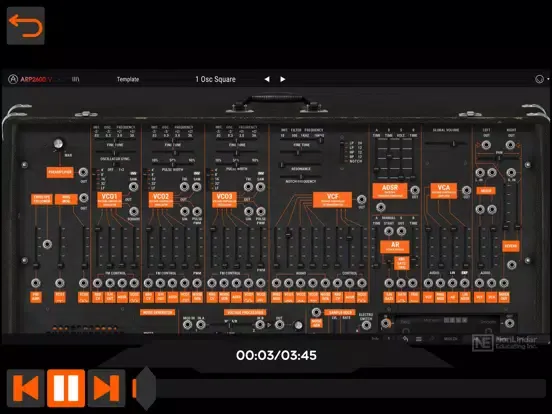Click the Sample & Hold label
This screenshot has height=414, width=552.
tap(340, 312)
